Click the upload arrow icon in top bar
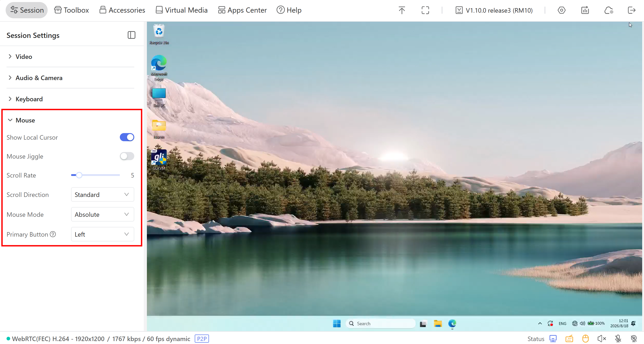 (x=402, y=10)
